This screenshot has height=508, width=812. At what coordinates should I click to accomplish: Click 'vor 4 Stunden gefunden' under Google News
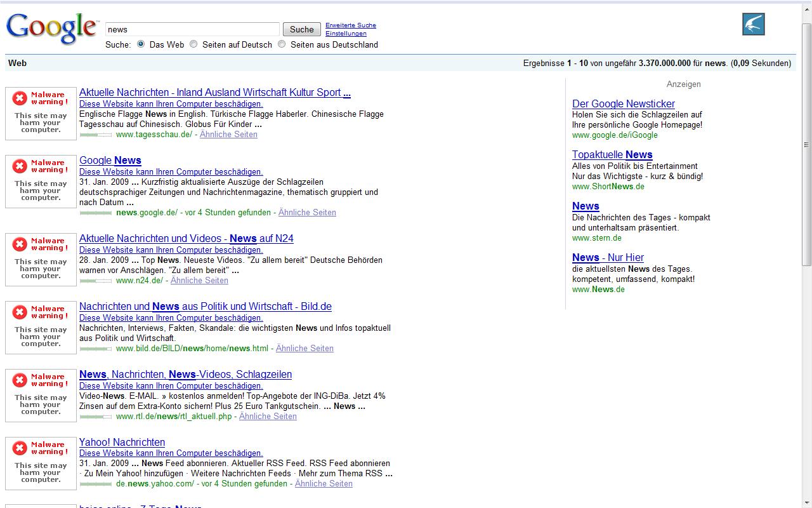(x=228, y=213)
